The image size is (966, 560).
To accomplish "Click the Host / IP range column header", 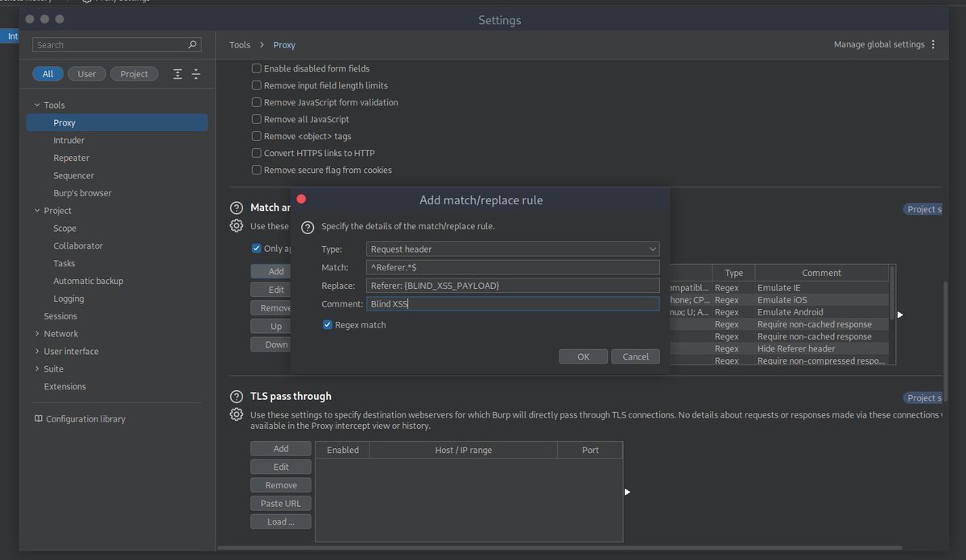I will pyautogui.click(x=463, y=451).
